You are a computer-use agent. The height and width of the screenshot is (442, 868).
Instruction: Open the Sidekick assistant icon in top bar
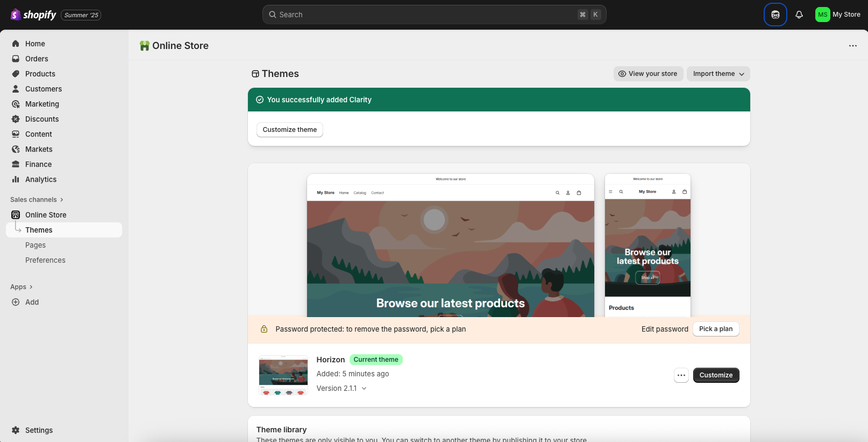click(775, 15)
